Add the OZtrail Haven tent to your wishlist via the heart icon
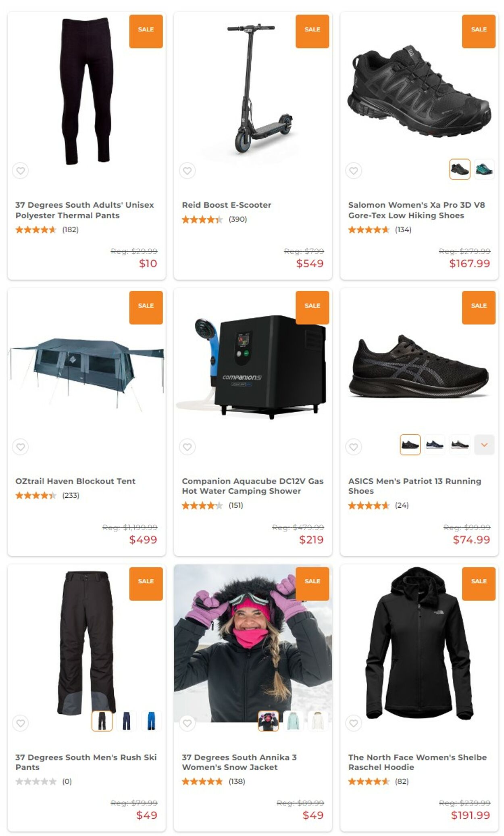 point(21,447)
